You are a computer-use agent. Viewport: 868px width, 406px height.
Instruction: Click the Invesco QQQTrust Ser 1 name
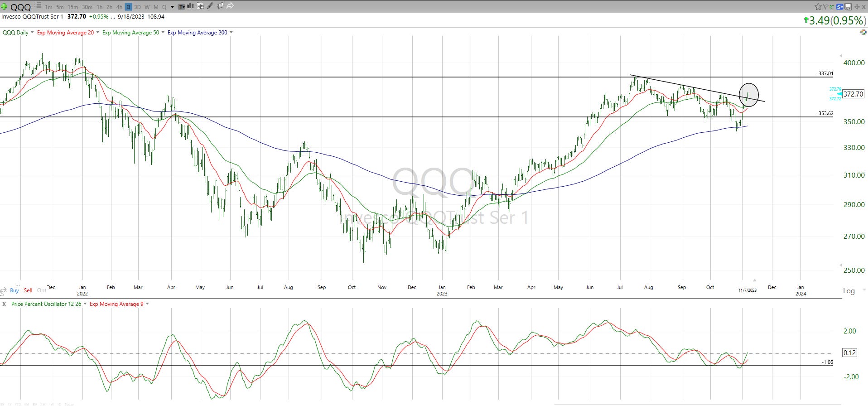[x=32, y=17]
